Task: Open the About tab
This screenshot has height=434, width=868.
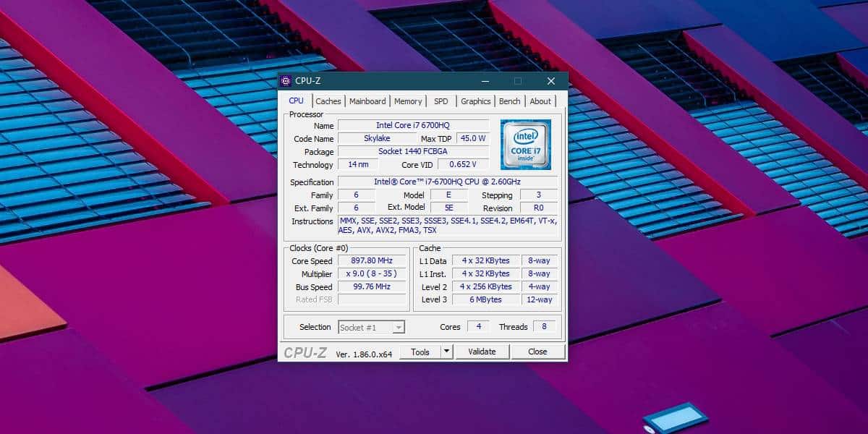Action: [540, 101]
